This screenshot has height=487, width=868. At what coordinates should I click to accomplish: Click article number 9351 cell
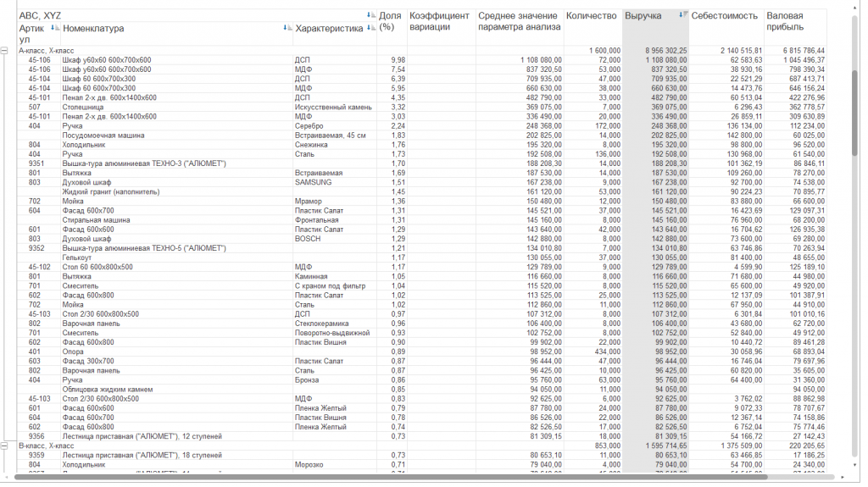pos(36,163)
